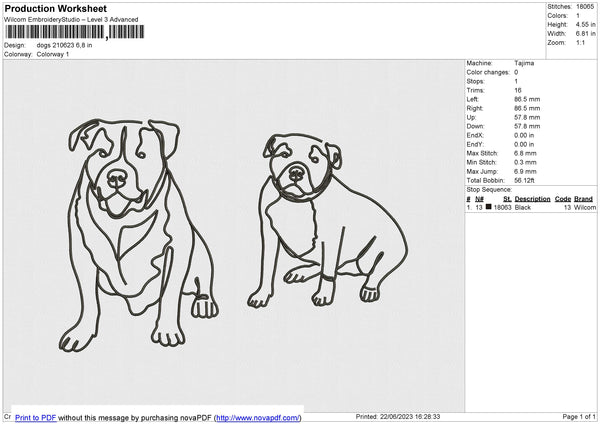Click the Page 1 of 1 indicator
The width and height of the screenshot is (600, 424).
(x=579, y=417)
